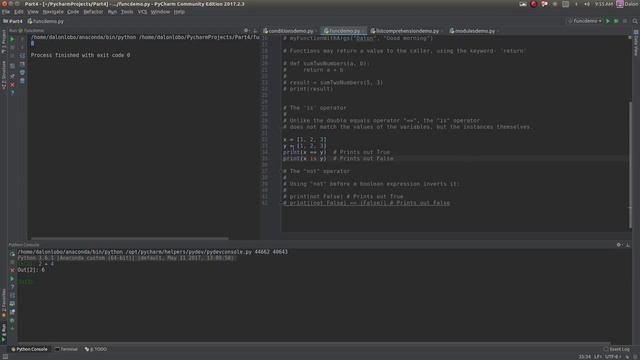The image size is (640, 360).
Task: Open the funcdemo run configuration dropdown
Action: 585,21
